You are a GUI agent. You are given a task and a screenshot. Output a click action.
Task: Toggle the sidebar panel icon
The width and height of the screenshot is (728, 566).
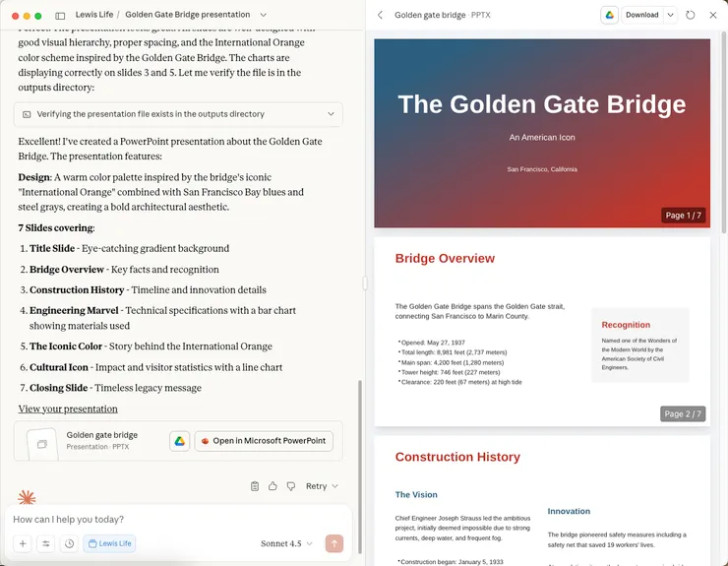point(60,16)
